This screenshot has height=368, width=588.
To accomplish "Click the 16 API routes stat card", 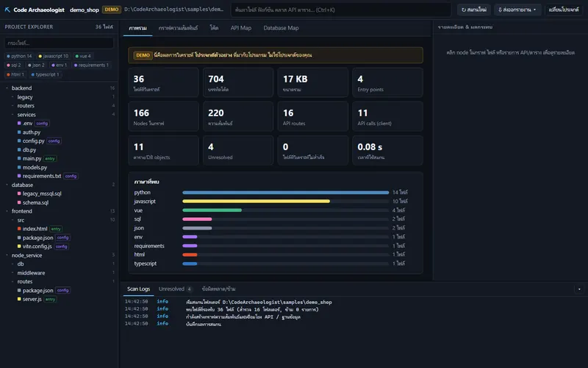I will 313,116.
